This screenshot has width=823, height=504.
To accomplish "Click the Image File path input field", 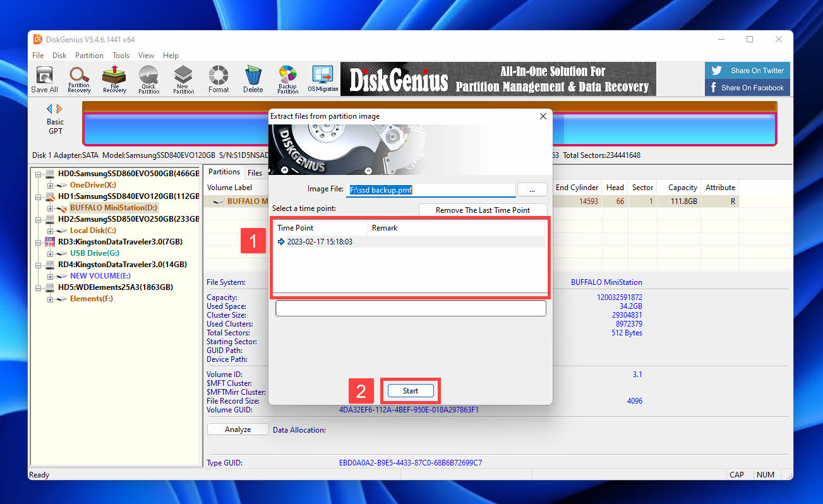I will tap(431, 189).
